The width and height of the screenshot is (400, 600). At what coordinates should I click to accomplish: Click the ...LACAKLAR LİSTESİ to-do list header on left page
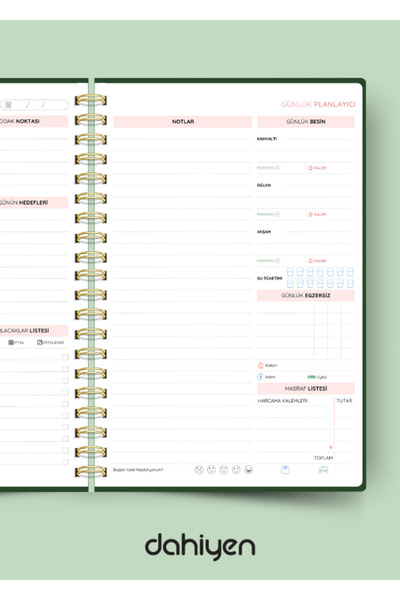(34, 330)
